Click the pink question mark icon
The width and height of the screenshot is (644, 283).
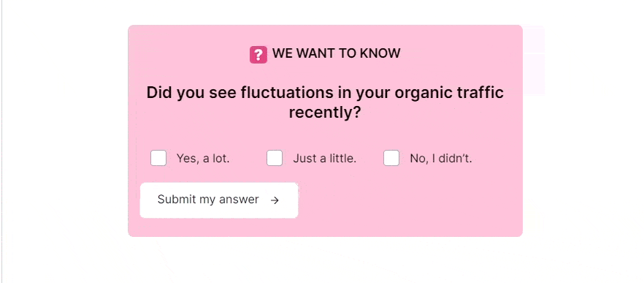point(258,55)
